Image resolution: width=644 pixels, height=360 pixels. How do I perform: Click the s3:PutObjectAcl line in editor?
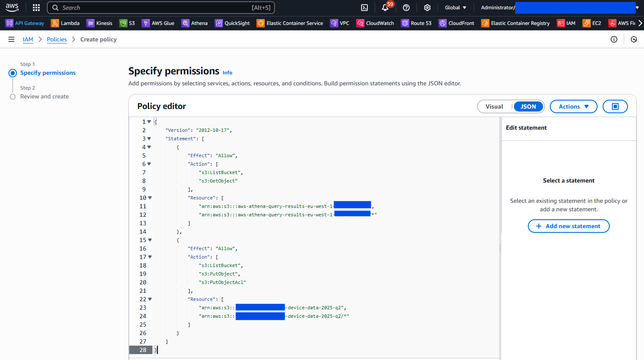click(x=223, y=282)
